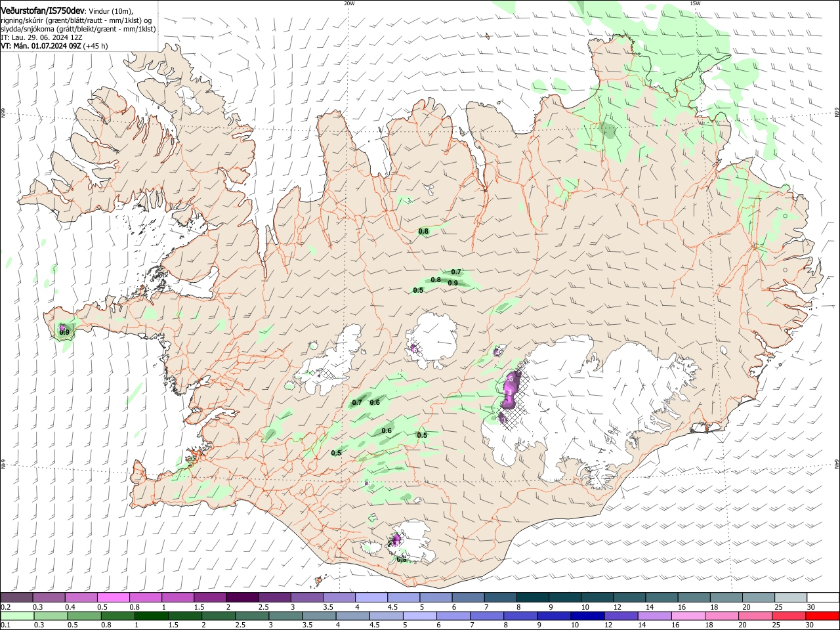Click the '(+45 h)' forecast offset text
This screenshot has height=630, width=840.
point(96,46)
